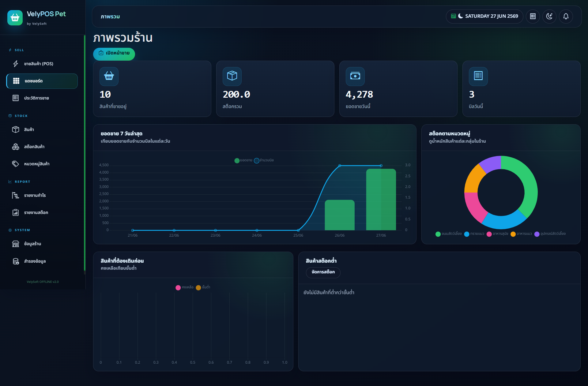Image resolution: width=588 pixels, height=386 pixels.
Task: Click the 200.0 total stock value
Action: click(x=236, y=95)
